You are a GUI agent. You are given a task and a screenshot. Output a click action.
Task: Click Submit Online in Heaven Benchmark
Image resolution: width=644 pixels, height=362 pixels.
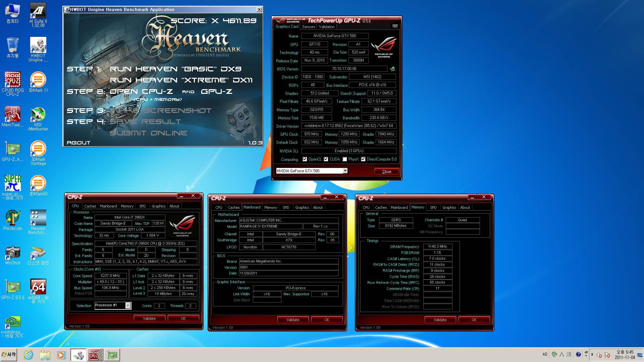(x=148, y=133)
